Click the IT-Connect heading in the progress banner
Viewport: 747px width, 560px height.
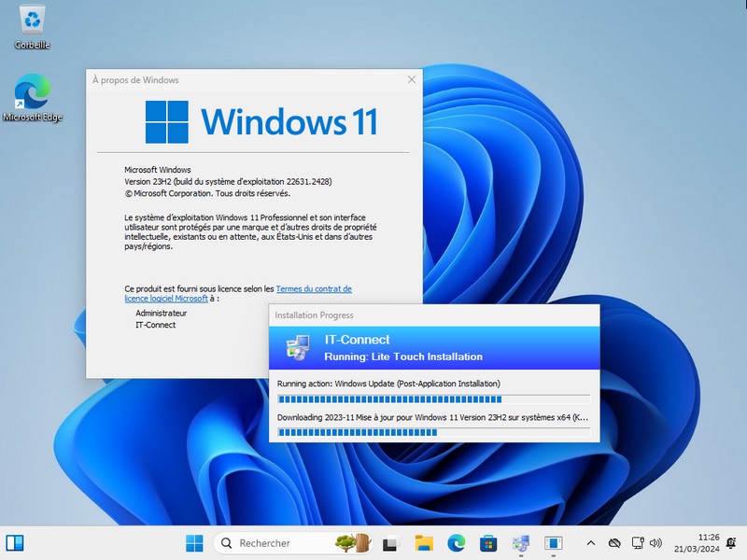357,340
